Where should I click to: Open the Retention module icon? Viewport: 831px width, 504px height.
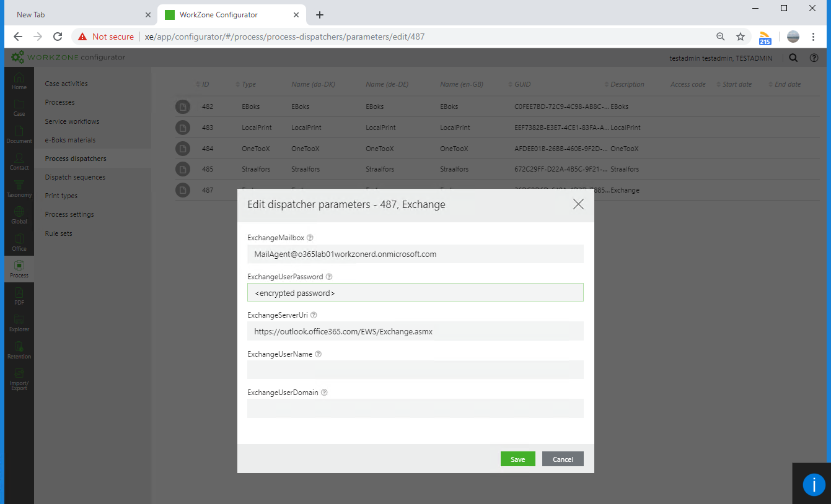click(x=19, y=350)
